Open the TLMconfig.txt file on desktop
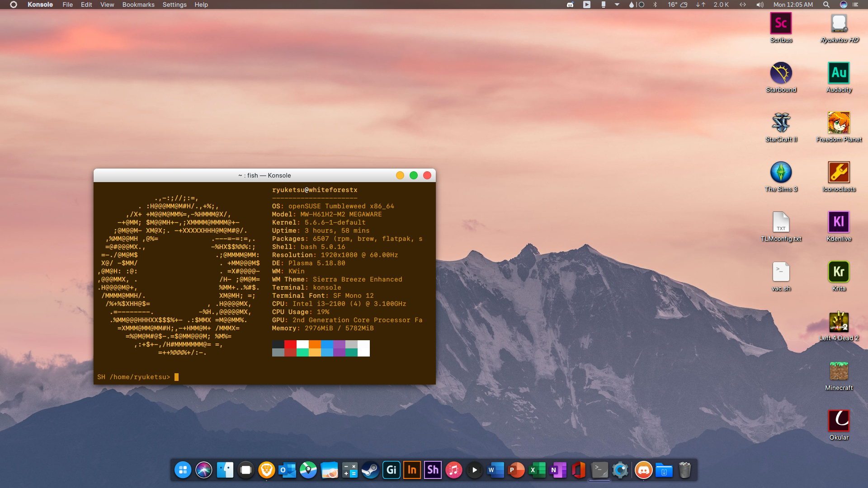The image size is (868, 488). tap(781, 222)
